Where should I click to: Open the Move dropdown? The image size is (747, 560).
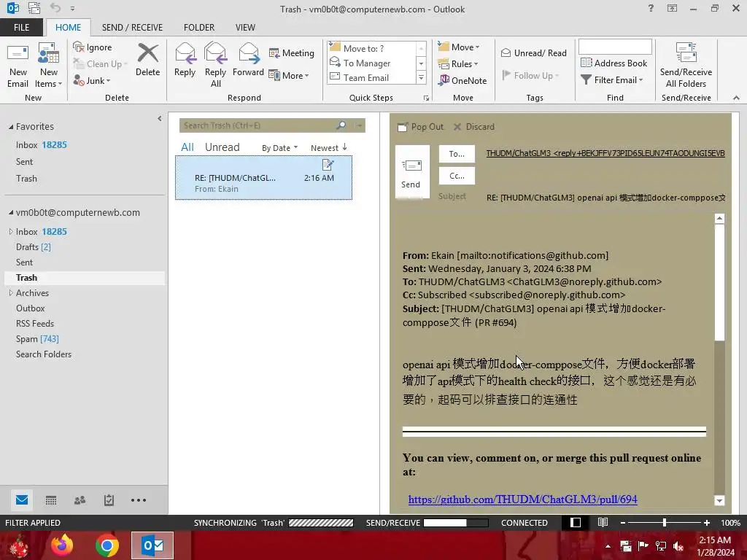459,47
